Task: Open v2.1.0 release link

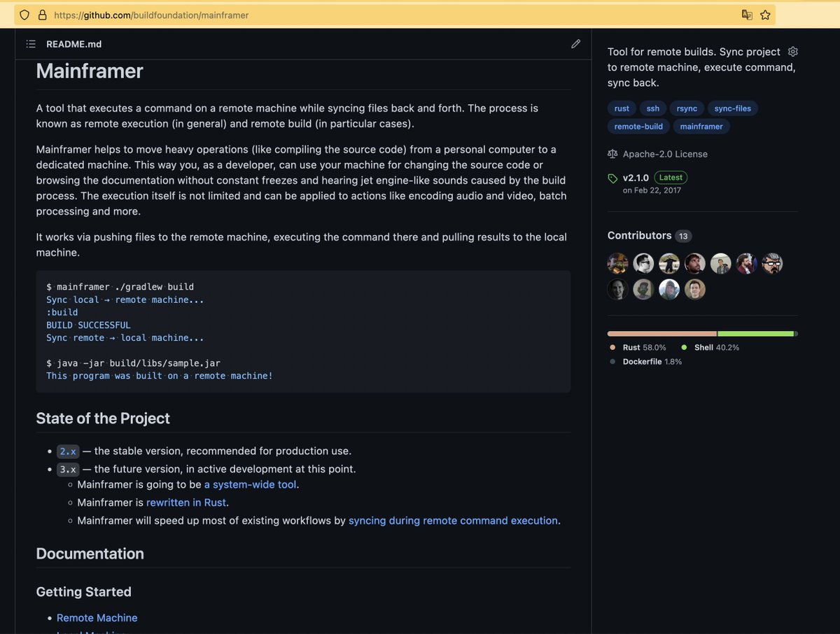Action: tap(636, 177)
